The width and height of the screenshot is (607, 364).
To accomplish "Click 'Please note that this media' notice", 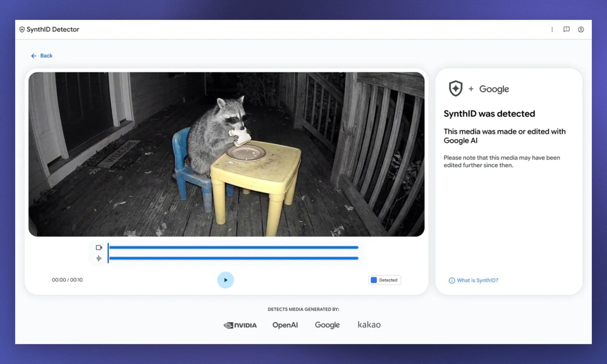I will pos(502,161).
